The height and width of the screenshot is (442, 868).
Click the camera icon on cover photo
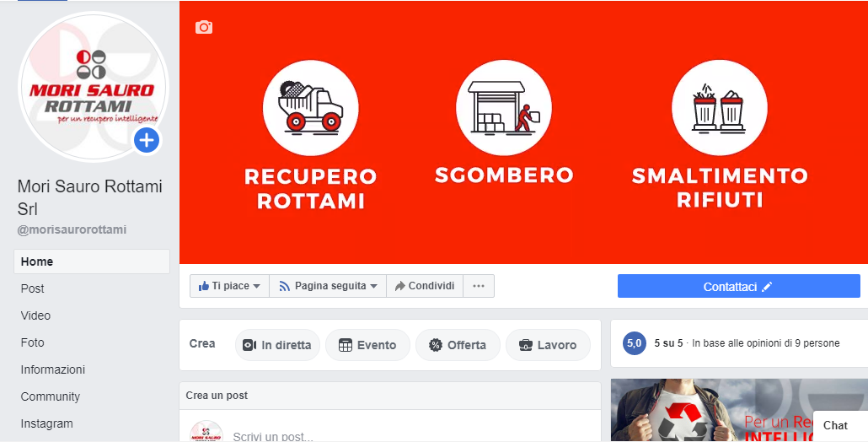[x=204, y=27]
